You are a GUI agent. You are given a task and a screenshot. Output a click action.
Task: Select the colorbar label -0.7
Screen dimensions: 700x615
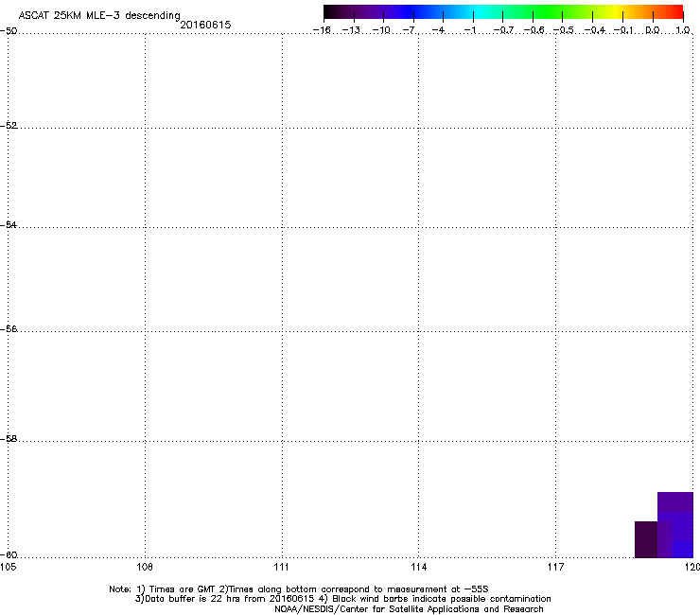click(503, 30)
